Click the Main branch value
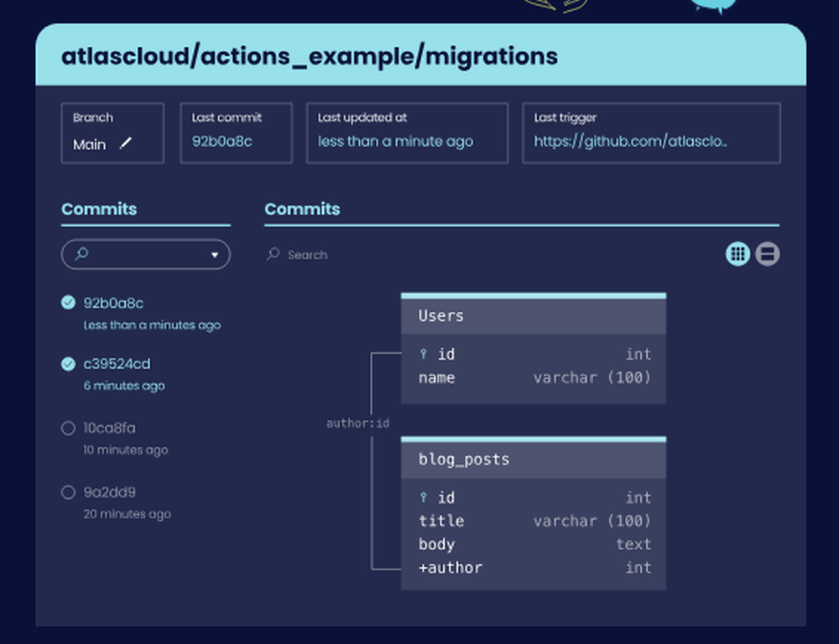Screen dimensions: 839x644 [90, 144]
